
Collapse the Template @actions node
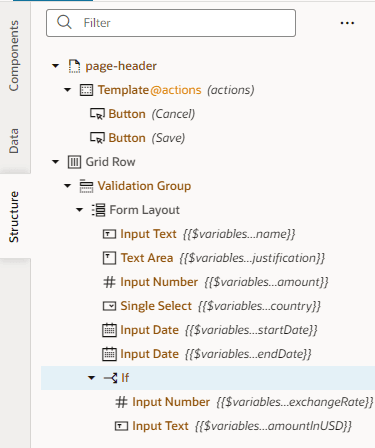pyautogui.click(x=68, y=90)
